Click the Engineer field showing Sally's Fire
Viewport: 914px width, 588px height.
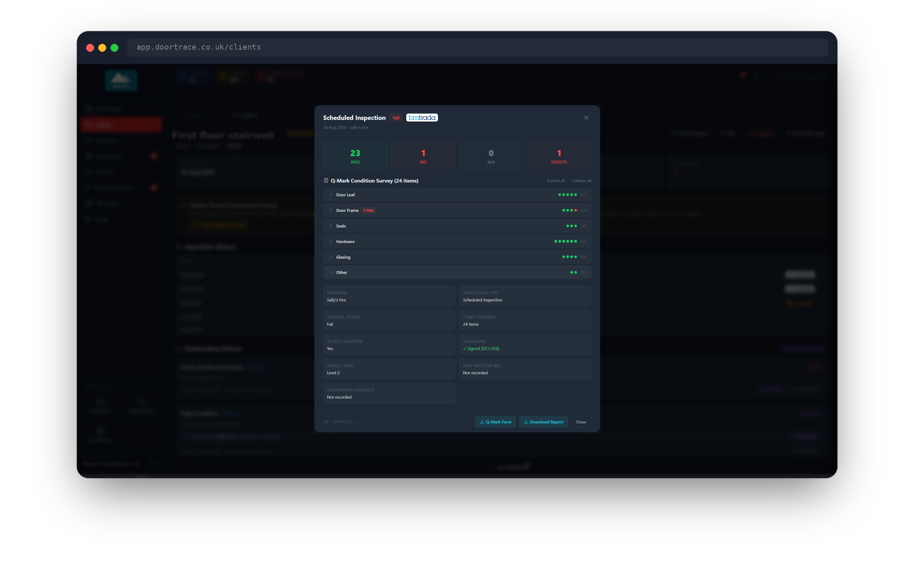pyautogui.click(x=389, y=296)
